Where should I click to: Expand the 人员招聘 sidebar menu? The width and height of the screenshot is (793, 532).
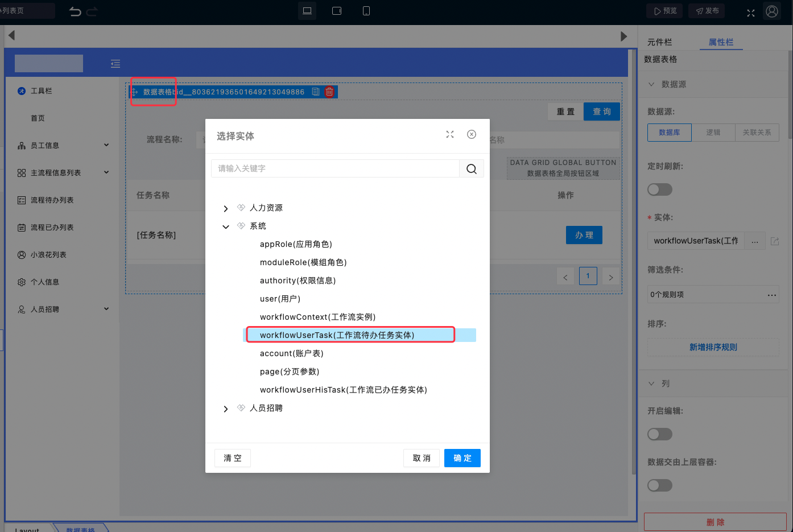tap(106, 309)
